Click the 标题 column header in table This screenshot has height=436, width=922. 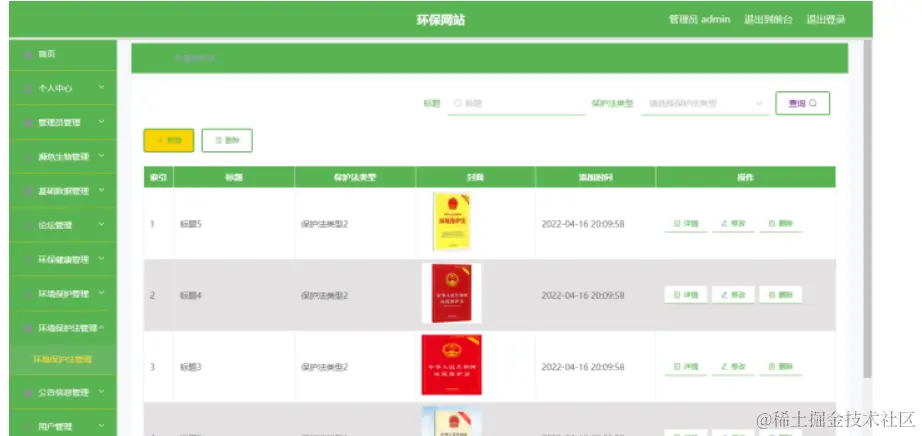[x=234, y=177]
